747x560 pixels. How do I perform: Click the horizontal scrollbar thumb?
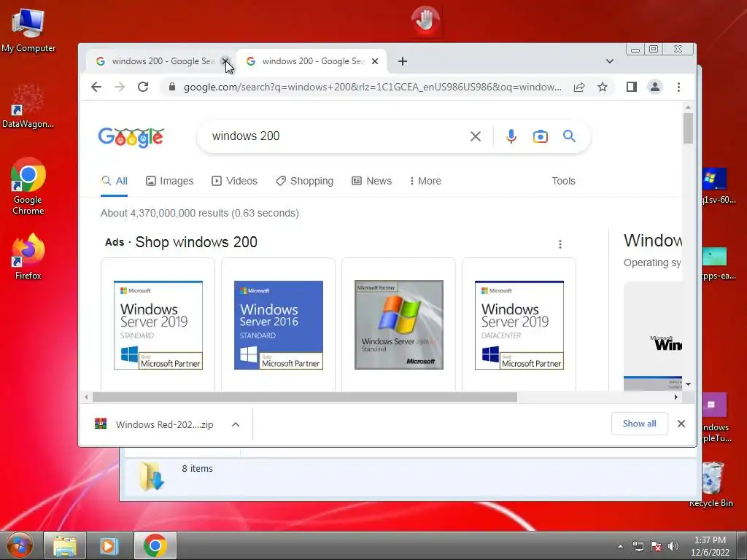click(x=305, y=397)
